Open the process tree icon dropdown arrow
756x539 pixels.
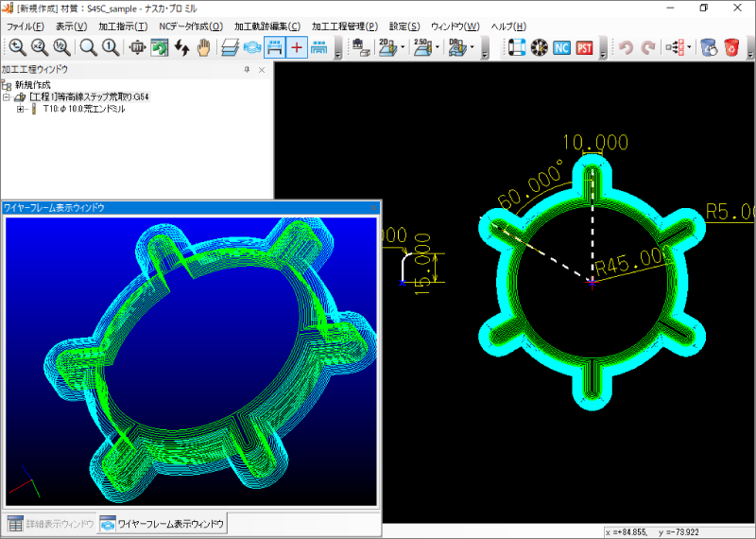[x=689, y=47]
